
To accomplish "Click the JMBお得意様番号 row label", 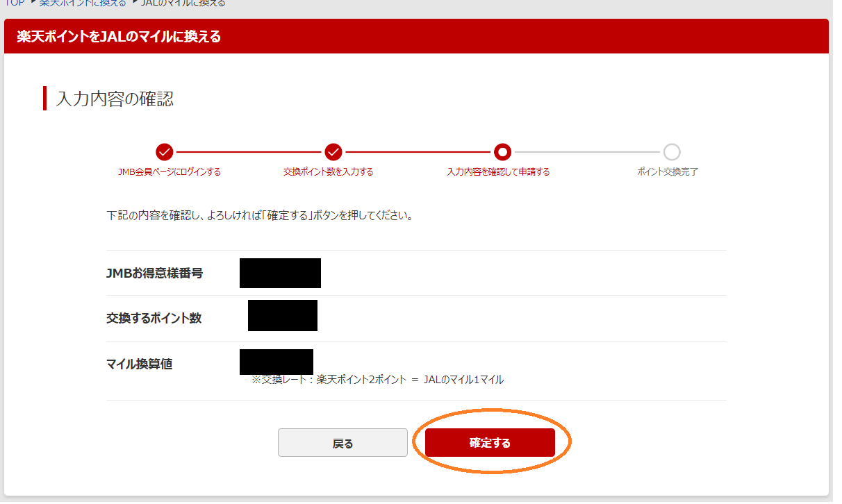I will (x=155, y=274).
